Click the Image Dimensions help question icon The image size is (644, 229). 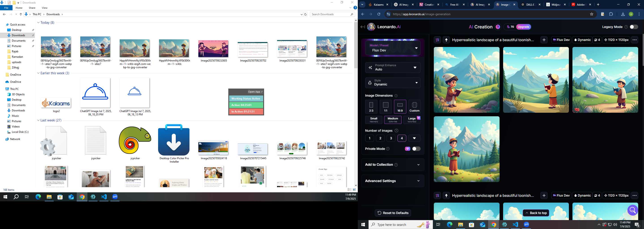396,96
